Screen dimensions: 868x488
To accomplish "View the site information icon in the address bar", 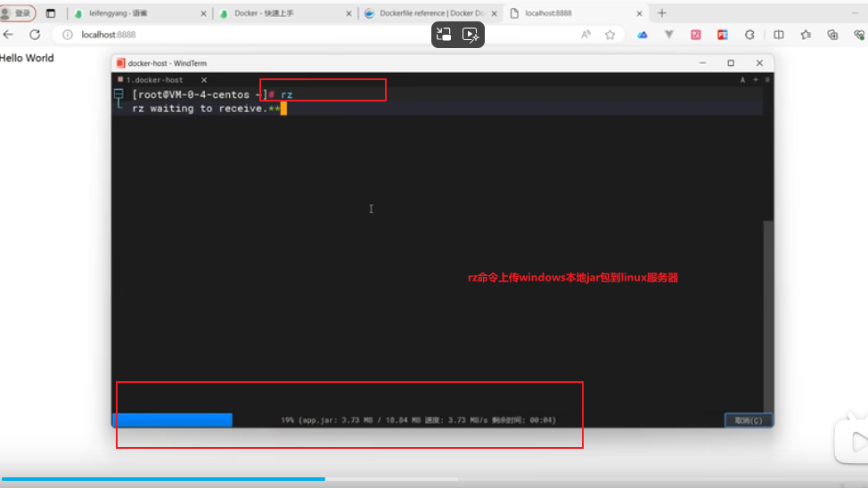I will pyautogui.click(x=68, y=35).
